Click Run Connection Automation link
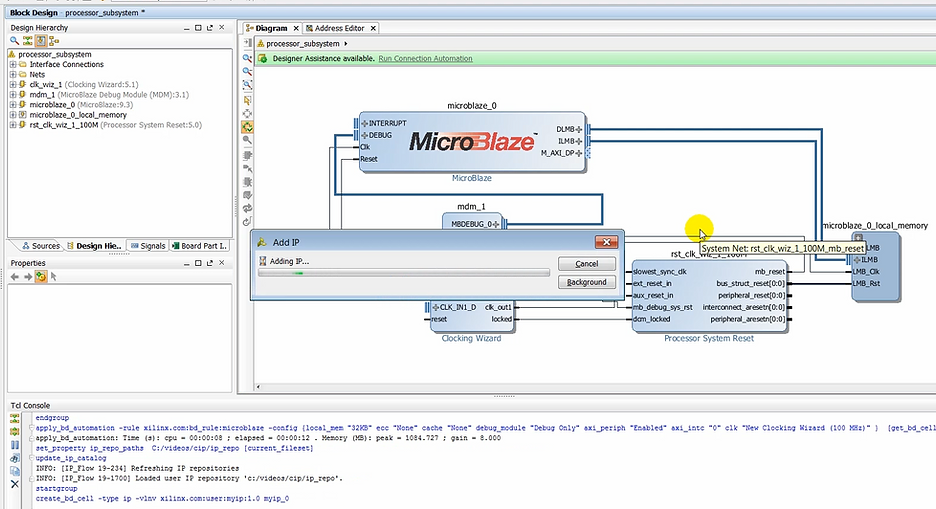Viewport: 936px width, 509px height. pyautogui.click(x=425, y=59)
